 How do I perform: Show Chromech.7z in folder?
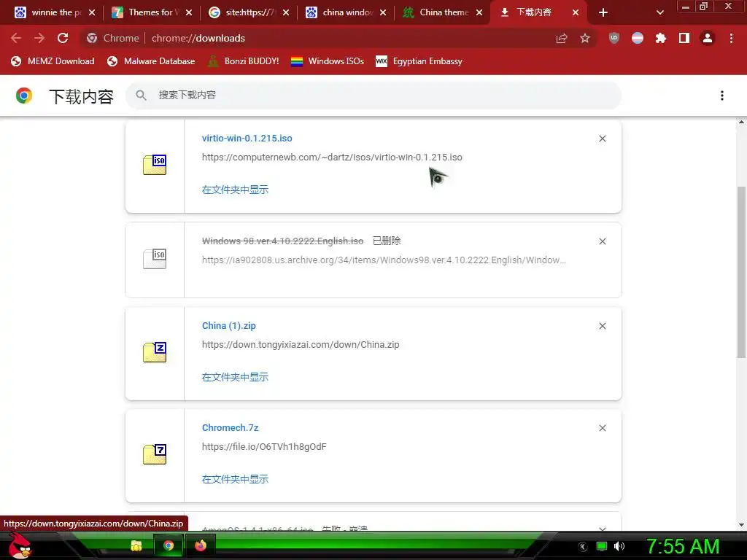(x=235, y=479)
